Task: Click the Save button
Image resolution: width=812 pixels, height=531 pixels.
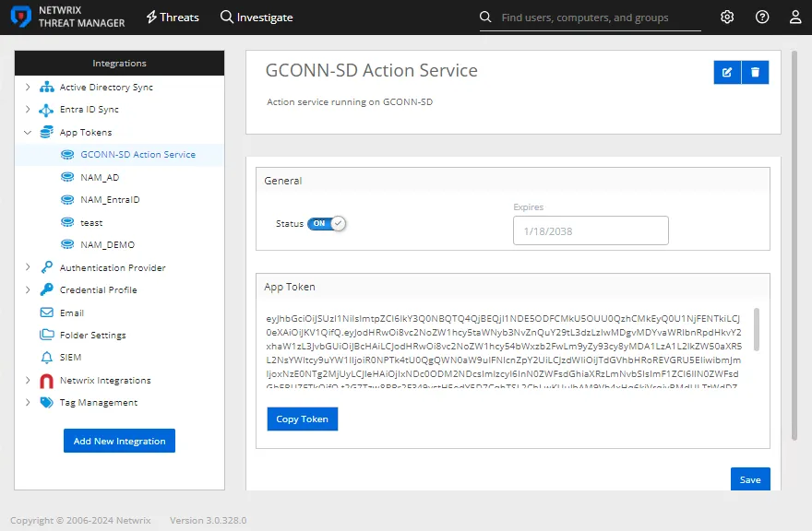Action: pyautogui.click(x=750, y=479)
